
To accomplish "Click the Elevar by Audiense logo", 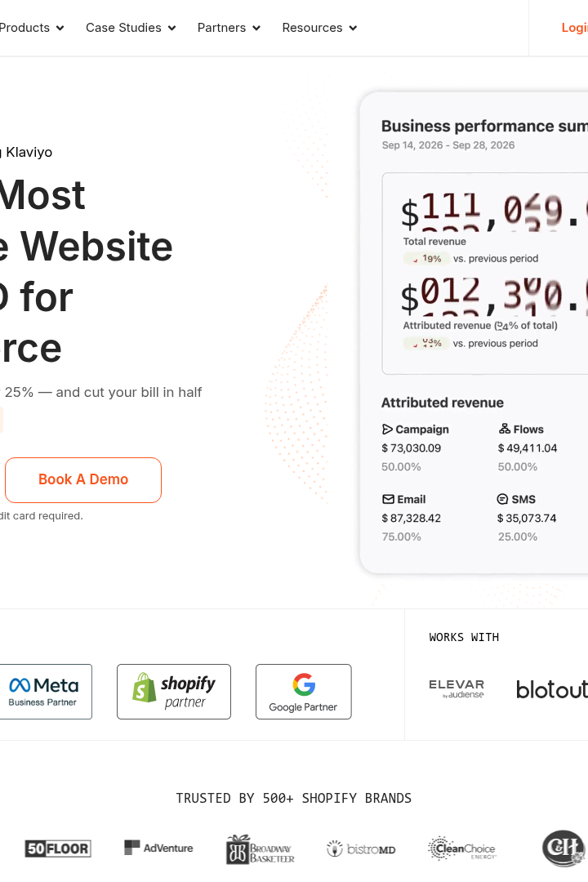I will pyautogui.click(x=457, y=688).
